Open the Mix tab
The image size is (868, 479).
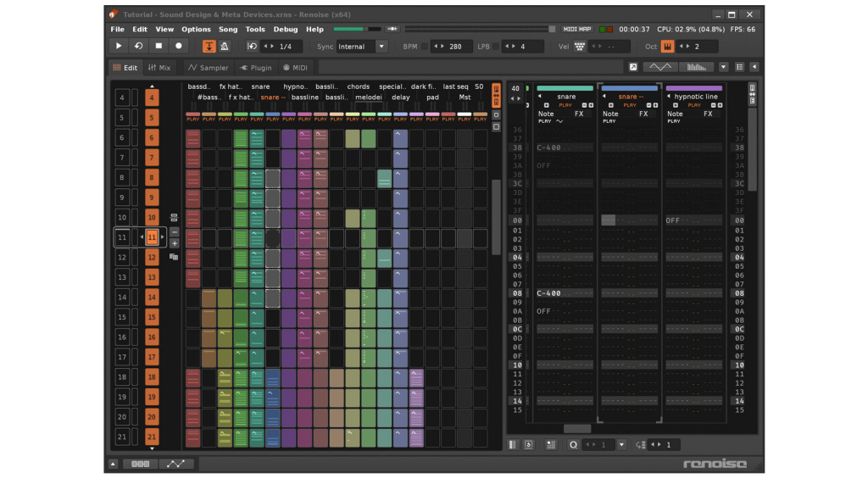click(159, 68)
